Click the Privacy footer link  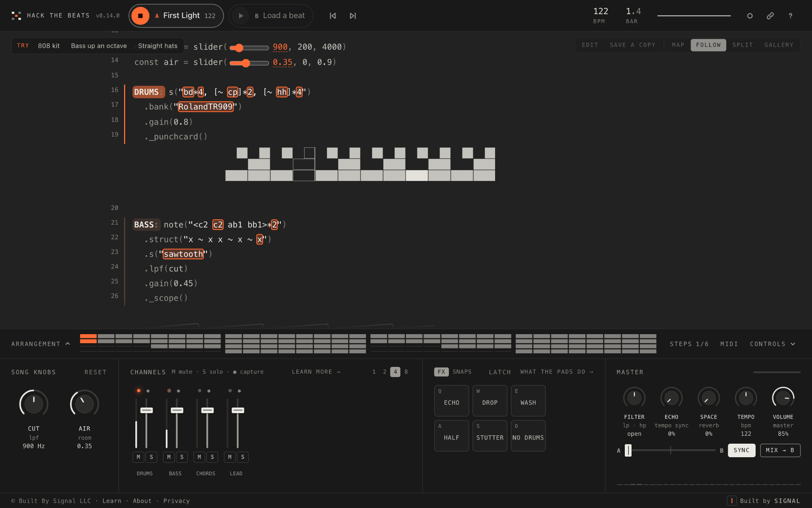click(x=176, y=501)
